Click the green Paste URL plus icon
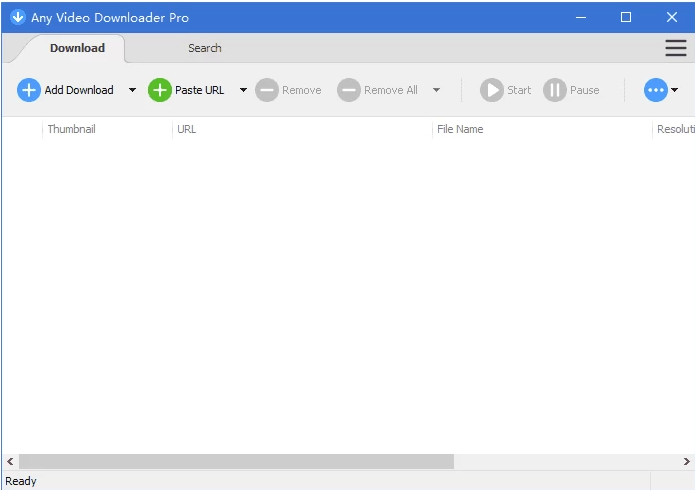Screen dimensions: 695x490 pyautogui.click(x=160, y=90)
